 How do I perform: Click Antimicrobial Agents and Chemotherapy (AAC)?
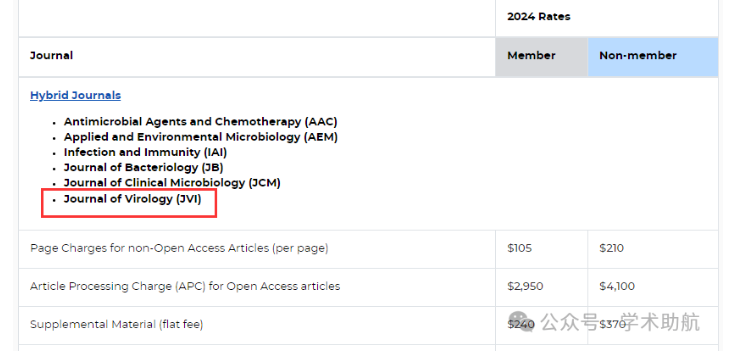(201, 122)
